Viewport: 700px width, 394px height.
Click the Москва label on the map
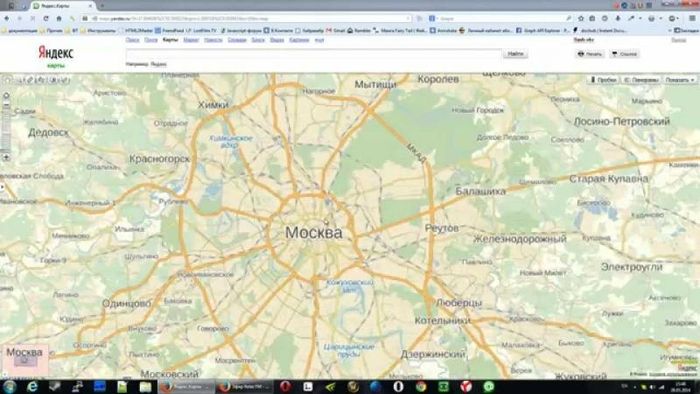coord(314,232)
